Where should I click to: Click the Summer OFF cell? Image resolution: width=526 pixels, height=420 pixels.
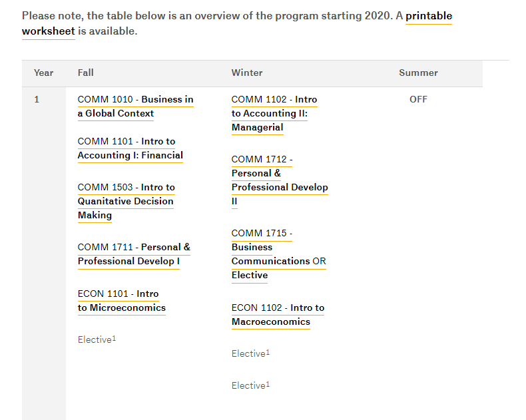tap(418, 99)
